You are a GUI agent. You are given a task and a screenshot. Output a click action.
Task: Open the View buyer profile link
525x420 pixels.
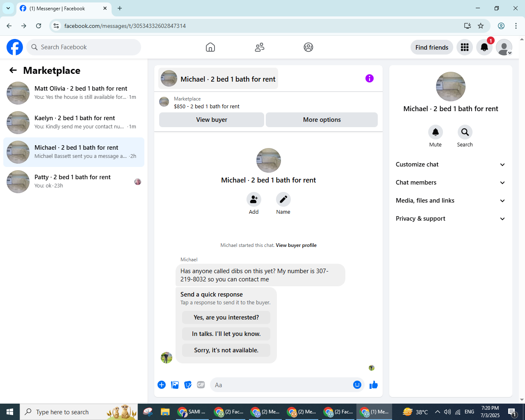click(x=296, y=245)
